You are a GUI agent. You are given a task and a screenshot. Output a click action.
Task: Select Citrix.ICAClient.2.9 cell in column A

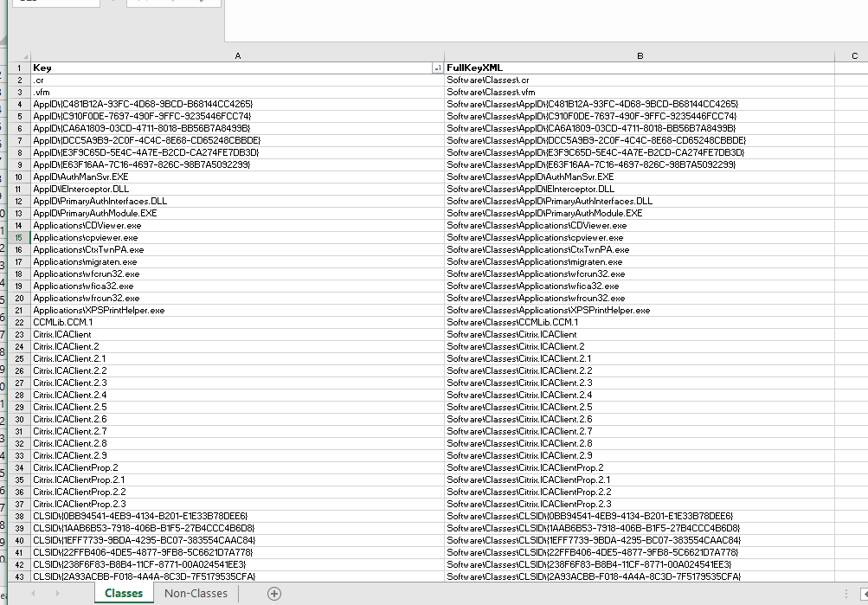(237, 456)
